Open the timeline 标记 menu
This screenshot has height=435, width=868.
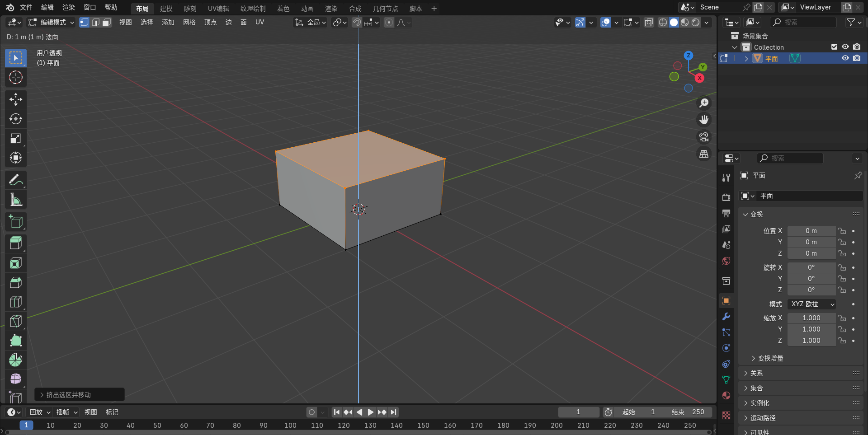coord(112,412)
